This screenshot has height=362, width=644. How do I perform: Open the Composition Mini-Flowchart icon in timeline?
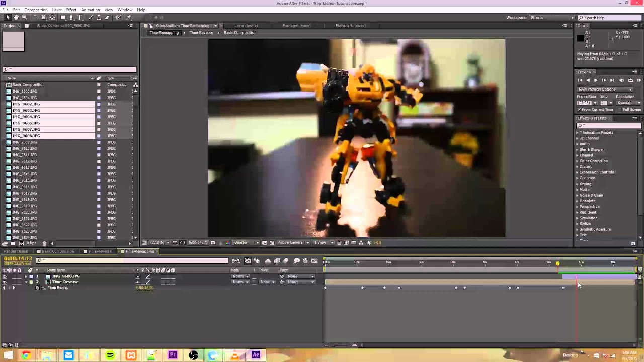(x=236, y=261)
